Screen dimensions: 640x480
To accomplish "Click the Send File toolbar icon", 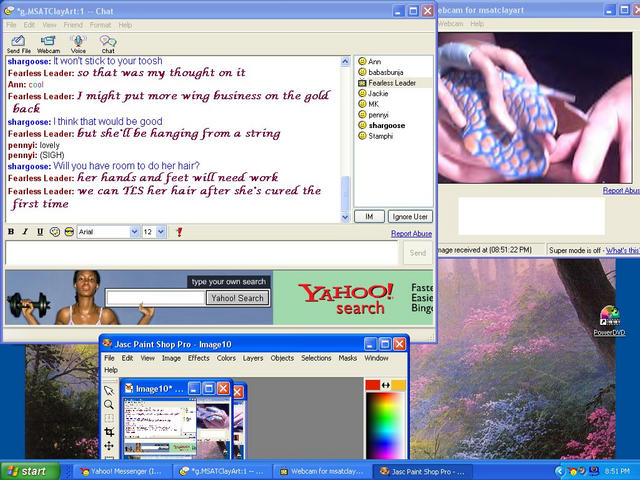I will (x=18, y=44).
